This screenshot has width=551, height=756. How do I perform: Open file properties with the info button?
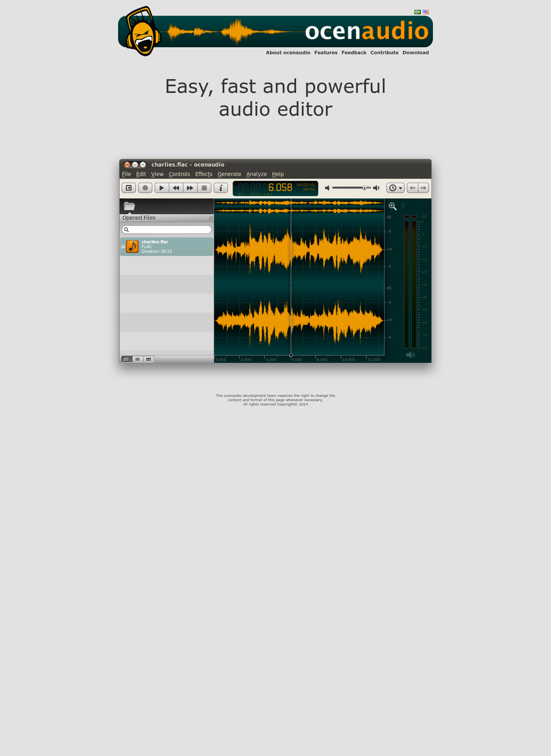click(x=221, y=188)
